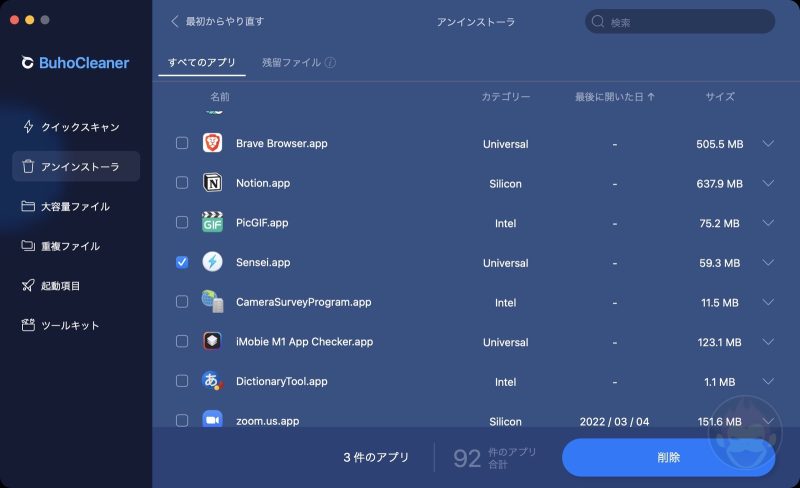The width and height of the screenshot is (800, 488).
Task: Open the Toolkit icon in sidebar
Action: pyautogui.click(x=28, y=325)
